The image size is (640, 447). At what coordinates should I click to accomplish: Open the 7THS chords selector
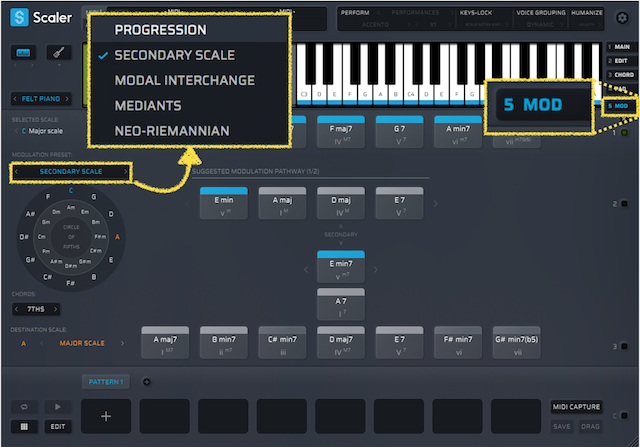[36, 309]
